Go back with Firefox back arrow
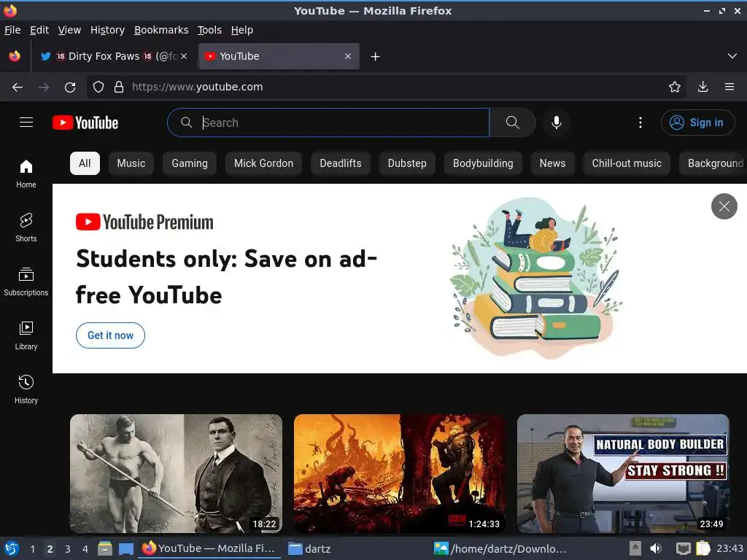 click(18, 87)
